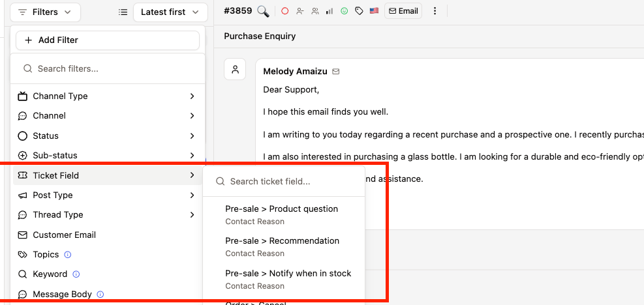This screenshot has width=644, height=305.
Task: Click the customer avatar icon
Action: click(235, 69)
